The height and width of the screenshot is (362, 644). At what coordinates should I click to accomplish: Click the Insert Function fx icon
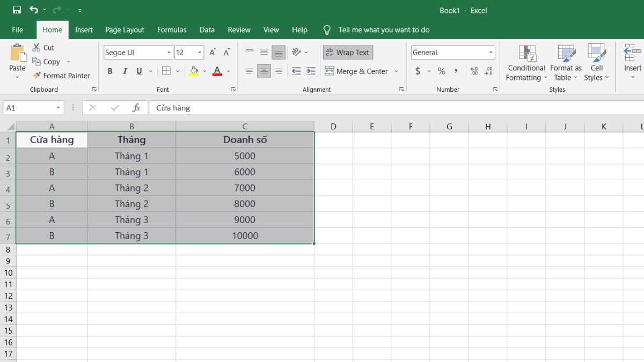pos(136,108)
